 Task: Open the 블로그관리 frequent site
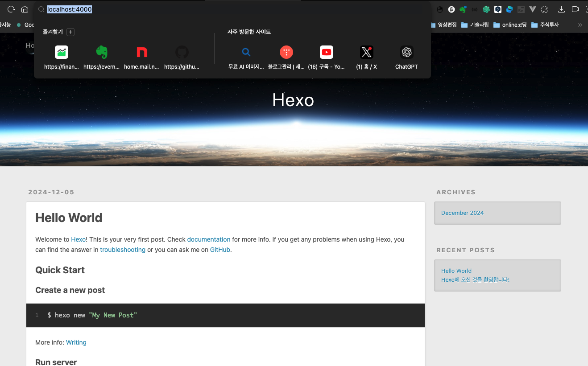tap(286, 58)
